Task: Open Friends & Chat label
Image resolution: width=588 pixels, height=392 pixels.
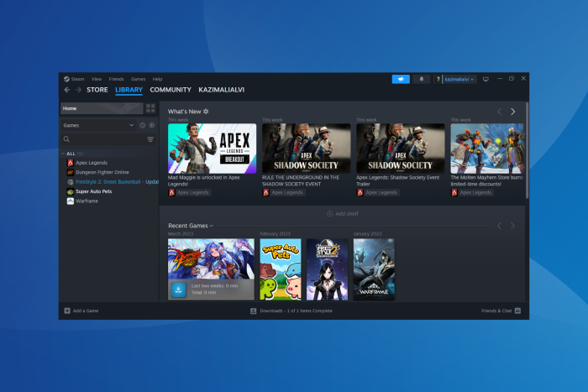Action: pos(496,311)
